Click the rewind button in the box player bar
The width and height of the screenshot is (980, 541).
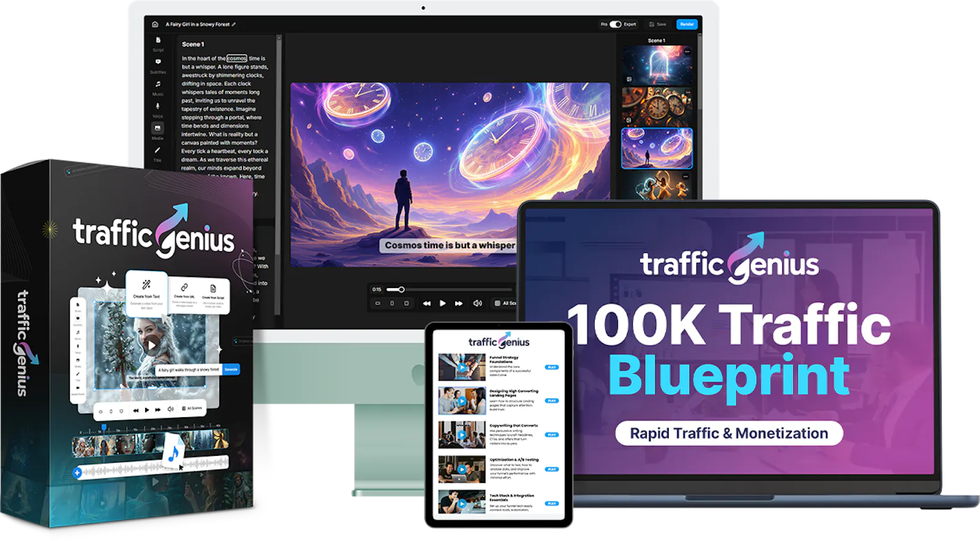pos(135,410)
